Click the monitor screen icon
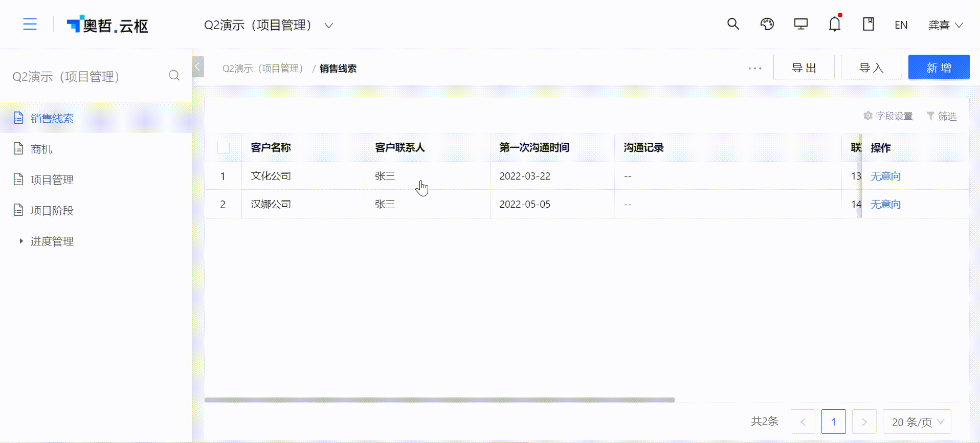This screenshot has height=443, width=980. pos(800,24)
